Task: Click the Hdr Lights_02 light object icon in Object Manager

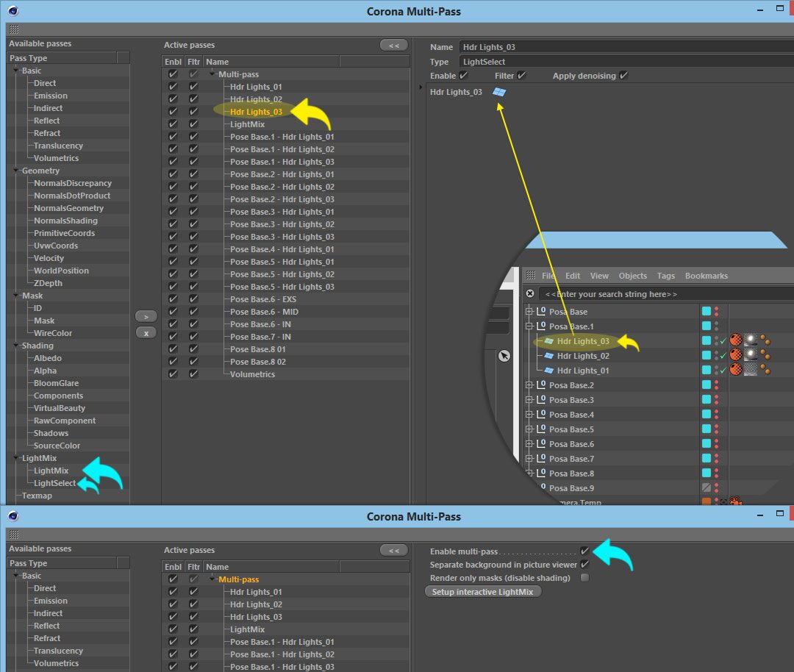Action: (549, 356)
